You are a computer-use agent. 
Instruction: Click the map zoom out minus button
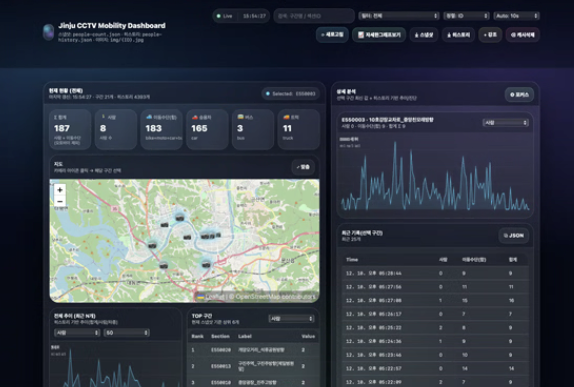coord(60,201)
